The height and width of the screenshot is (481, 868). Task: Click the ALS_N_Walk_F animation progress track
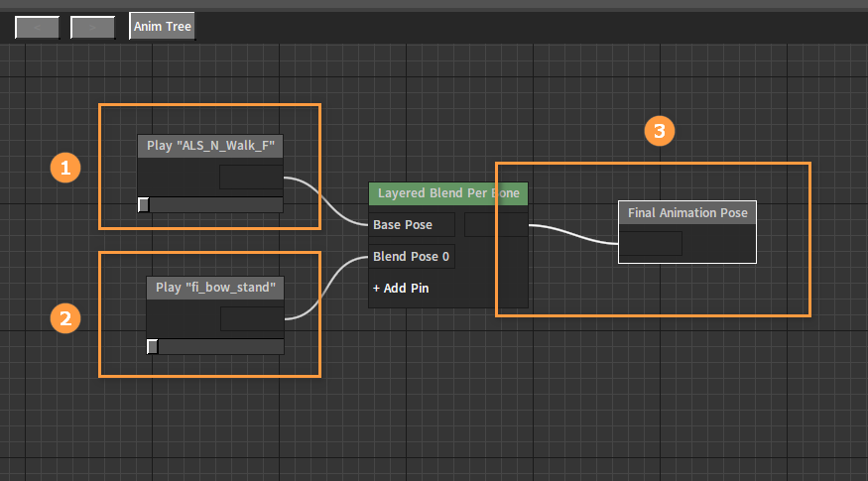(x=215, y=205)
